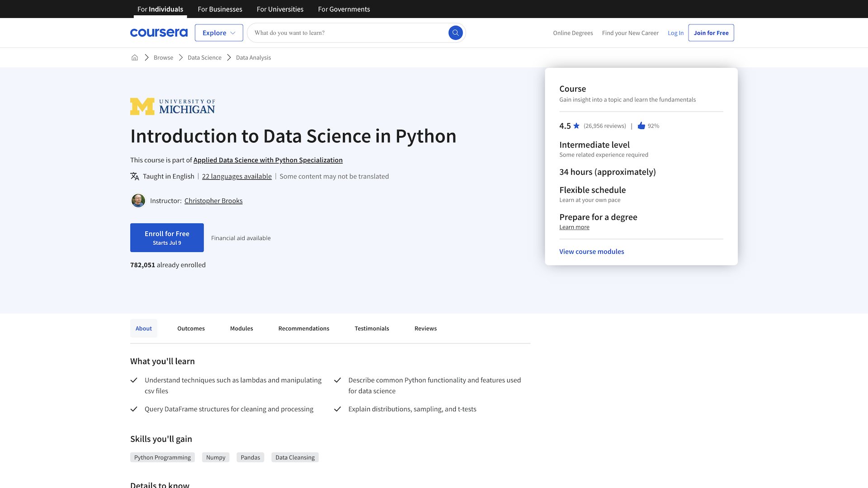
Task: Switch to For Businesses
Action: click(x=220, y=9)
